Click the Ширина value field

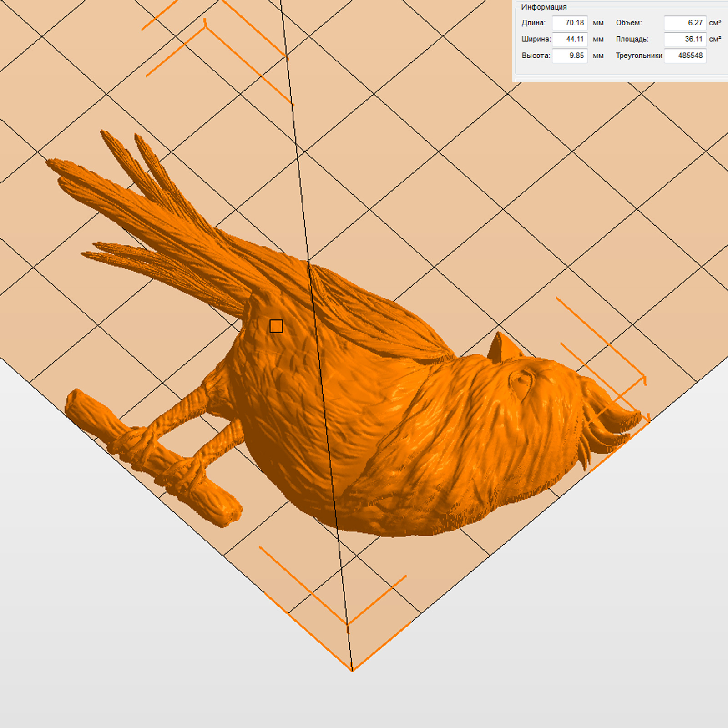pos(570,39)
